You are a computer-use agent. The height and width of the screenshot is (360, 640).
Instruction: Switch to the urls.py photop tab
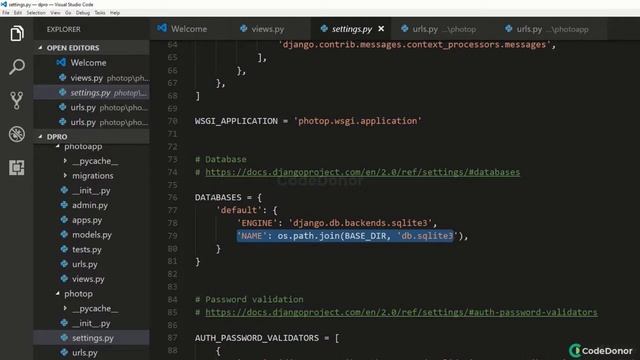(439, 29)
